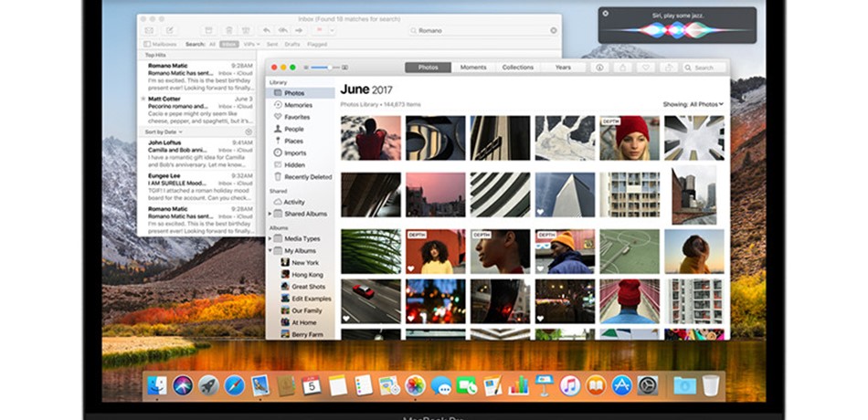The height and width of the screenshot is (420, 868).
Task: Open the flag color dropdown arrow in Mail
Action: pyautogui.click(x=333, y=30)
